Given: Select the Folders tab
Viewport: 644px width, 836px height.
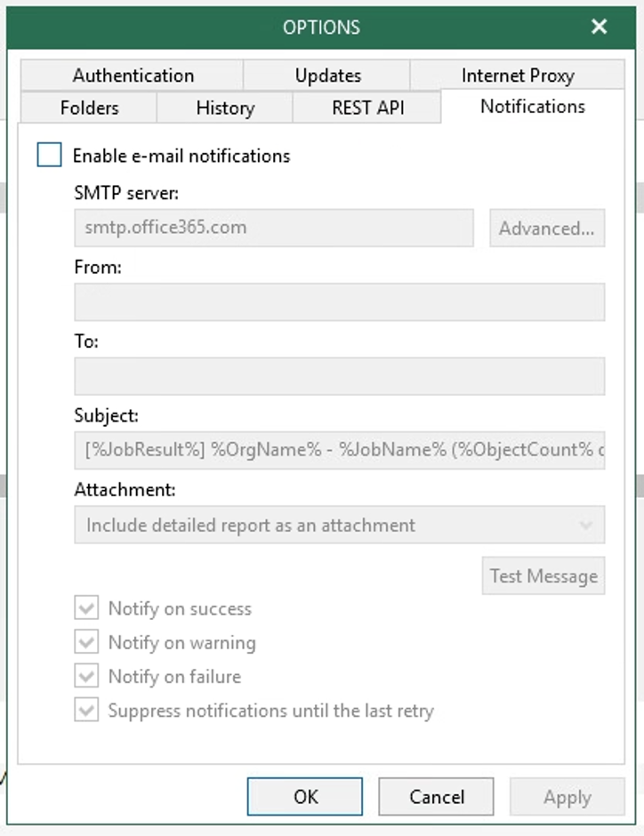Looking at the screenshot, I should tap(89, 109).
